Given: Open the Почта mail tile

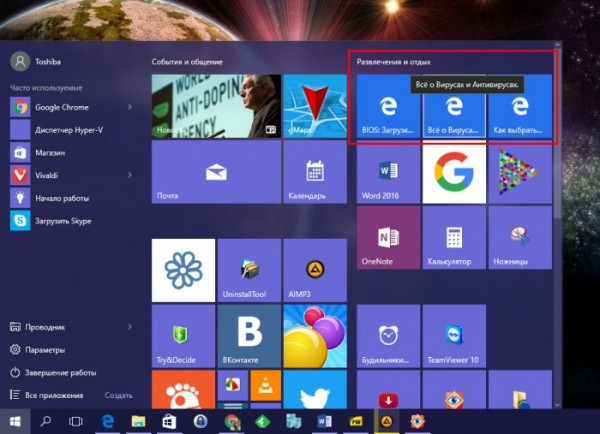Looking at the screenshot, I should [216, 172].
